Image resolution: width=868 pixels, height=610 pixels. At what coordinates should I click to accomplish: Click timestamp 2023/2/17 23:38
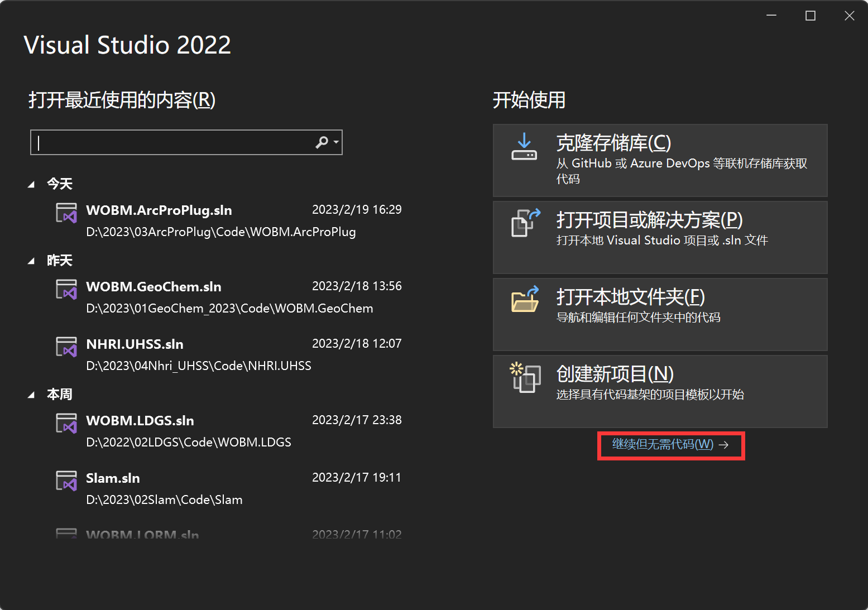click(x=357, y=420)
